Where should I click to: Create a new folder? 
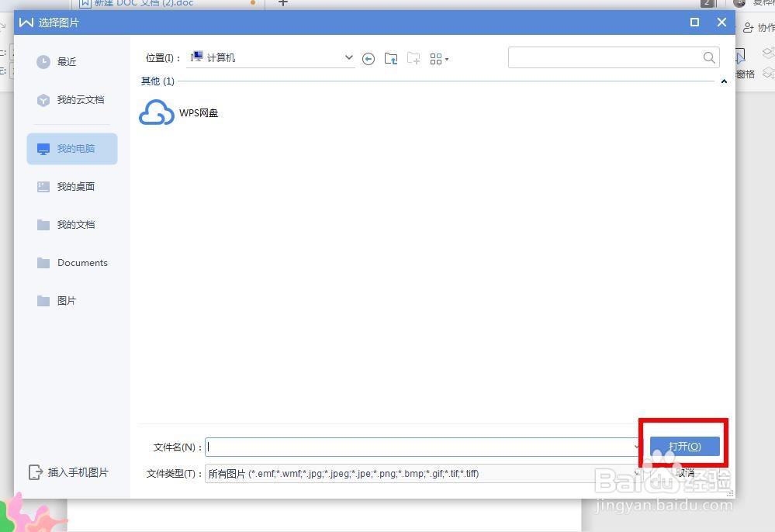click(413, 58)
